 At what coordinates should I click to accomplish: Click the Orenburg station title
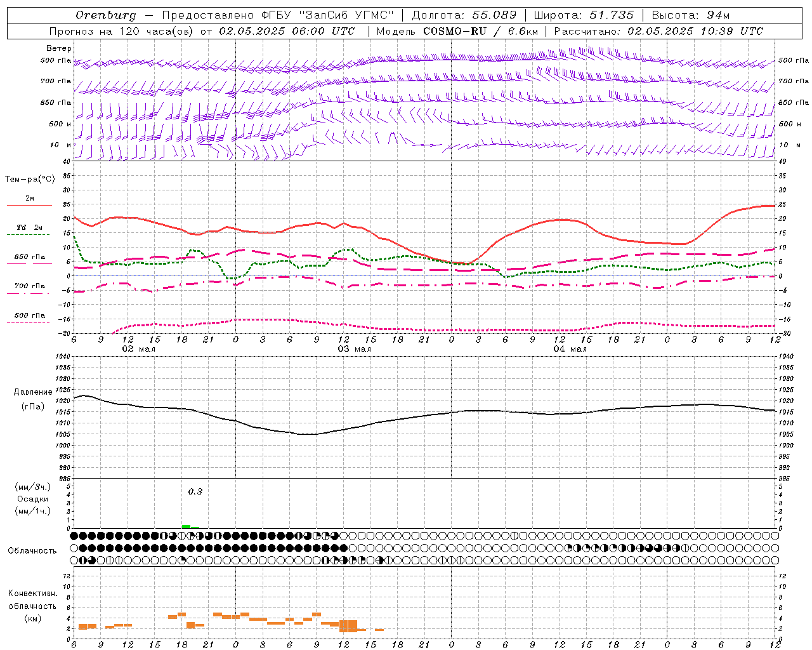click(105, 15)
